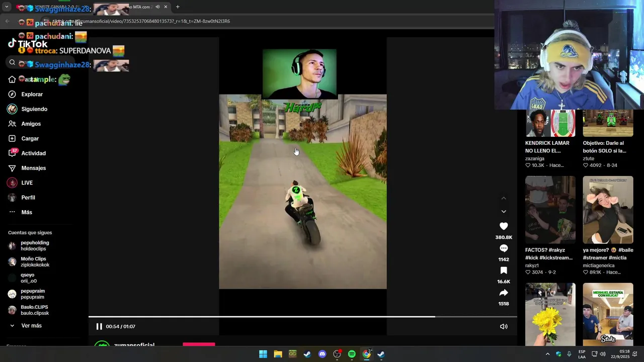Image resolution: width=644 pixels, height=362 pixels.
Task: Open FACTOS #rakyz video thumbnail
Action: click(x=550, y=210)
